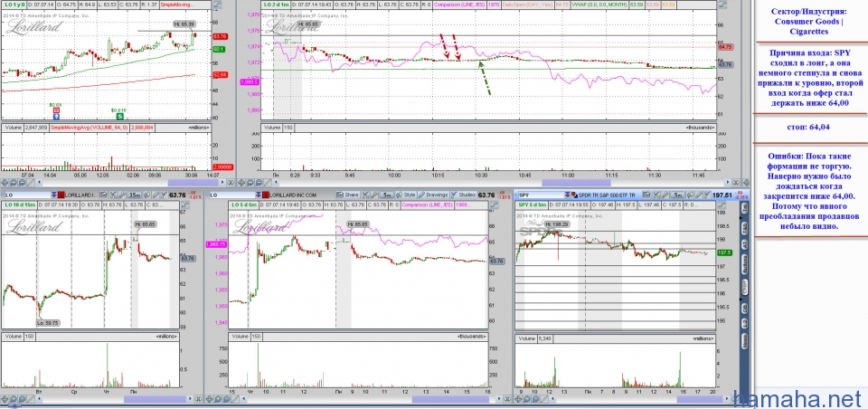The width and height of the screenshot is (868, 409).
Task: Open chart settings icon on LO 10 d 15m chart
Action: [x=185, y=205]
